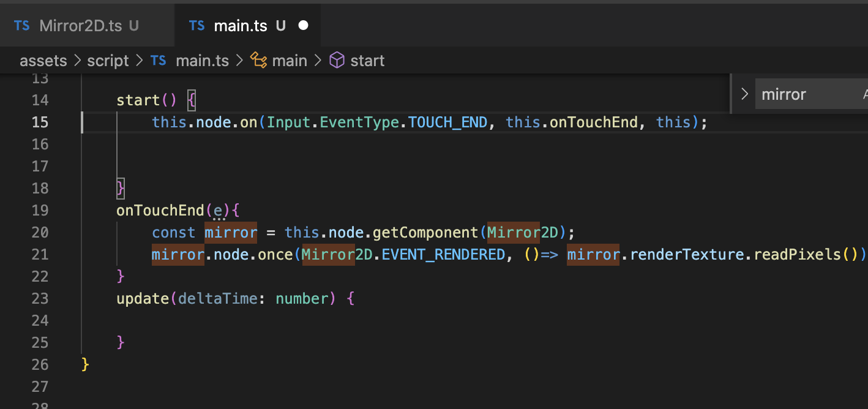Viewport: 868px width, 409px height.
Task: Open the assets breadcrumb folder
Action: coord(43,61)
